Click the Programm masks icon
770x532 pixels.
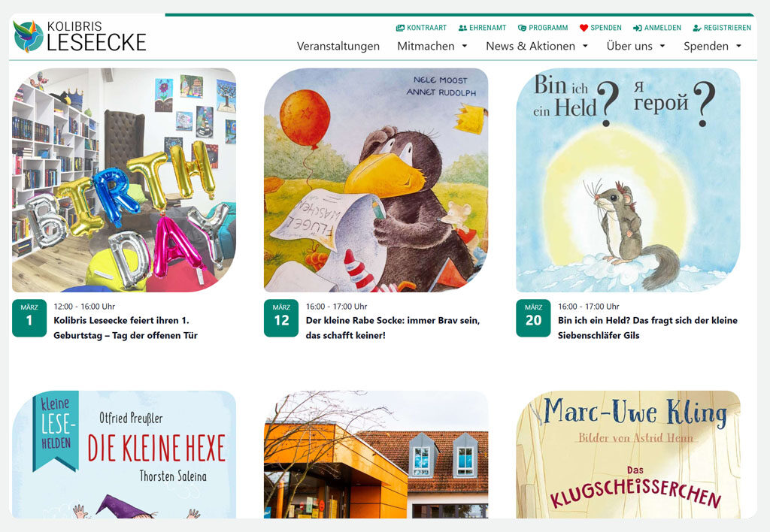click(x=522, y=28)
